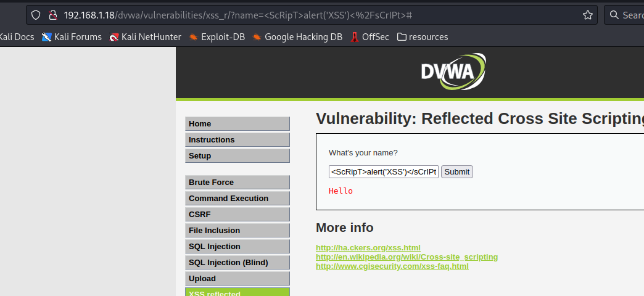
Task: Click the shield tracking protection icon
Action: [x=36, y=15]
